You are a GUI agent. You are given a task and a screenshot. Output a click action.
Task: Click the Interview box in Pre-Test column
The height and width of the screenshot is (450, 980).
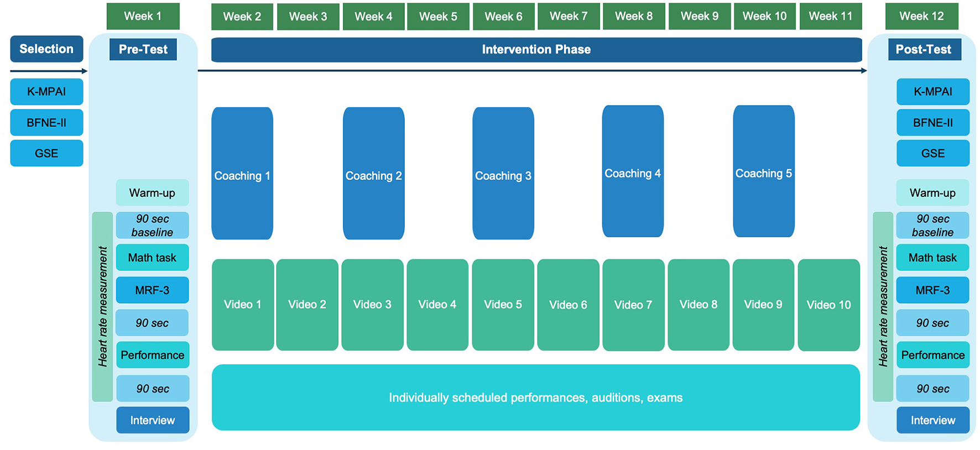click(x=153, y=420)
